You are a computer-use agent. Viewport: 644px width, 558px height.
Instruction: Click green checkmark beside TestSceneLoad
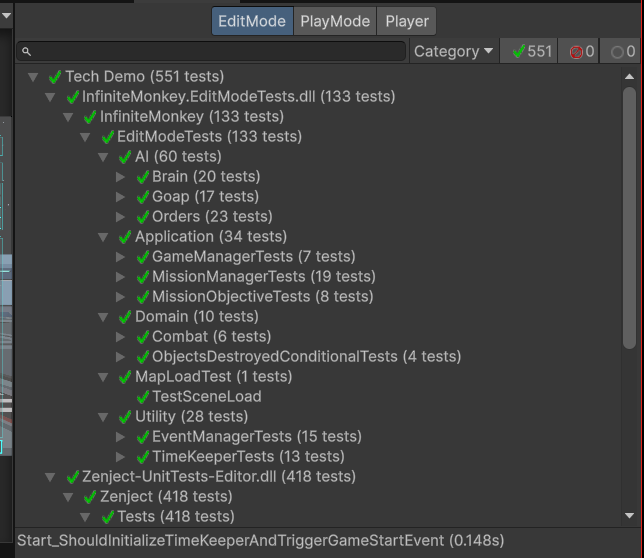tap(143, 397)
